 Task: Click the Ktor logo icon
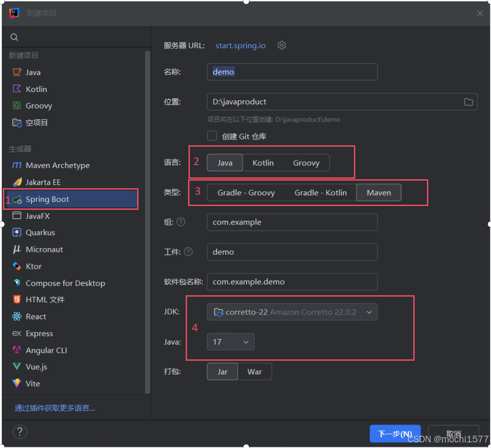[x=17, y=266]
